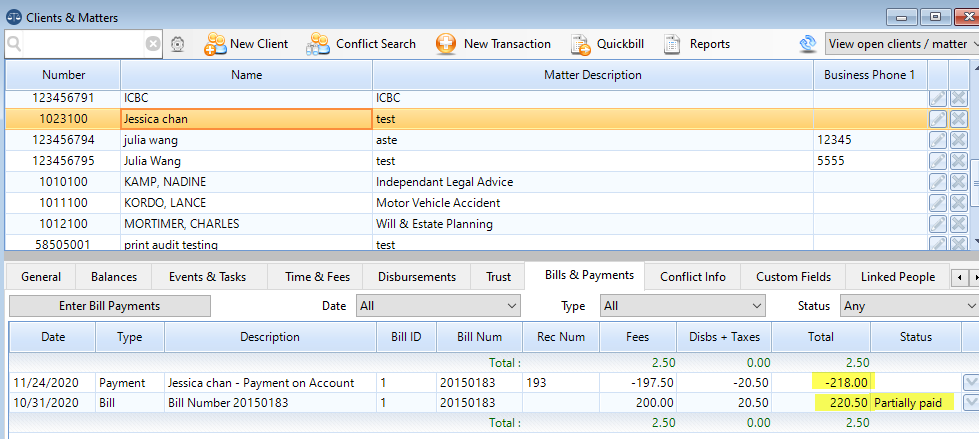Select Will & Estate Planning matter
This screenshot has height=439, width=979.
click(593, 224)
